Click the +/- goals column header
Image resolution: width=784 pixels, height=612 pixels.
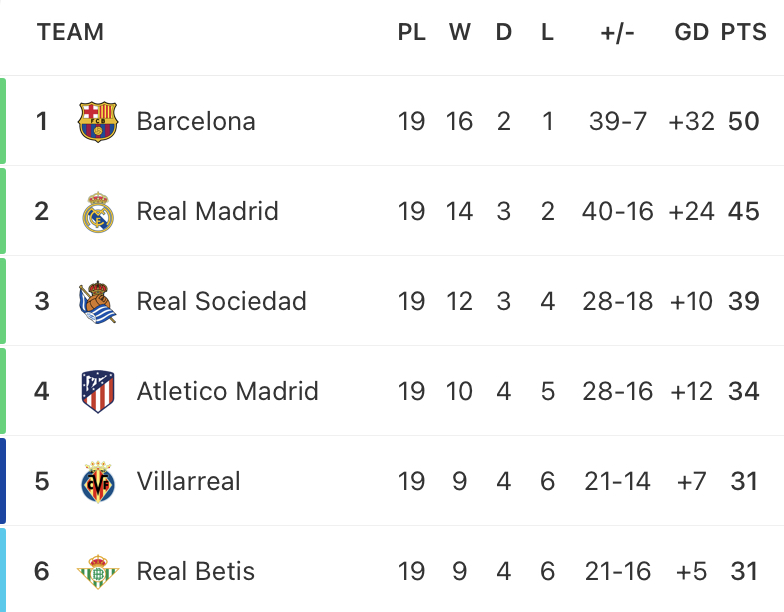click(618, 32)
